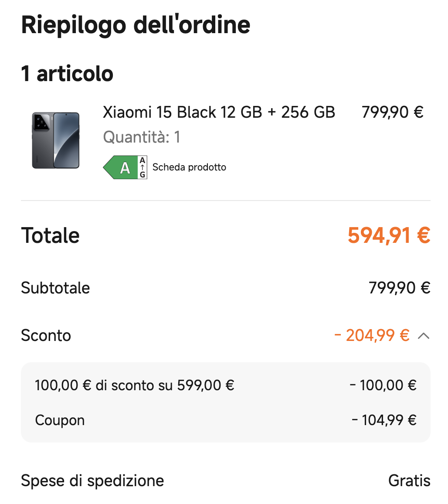Image resolution: width=448 pixels, height=504 pixels.
Task: Click the Xiaomi 15 Black product thumbnail
Action: (56, 140)
